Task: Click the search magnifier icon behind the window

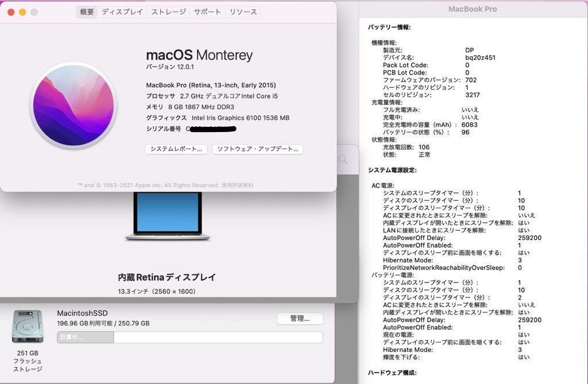Action: coord(343,160)
